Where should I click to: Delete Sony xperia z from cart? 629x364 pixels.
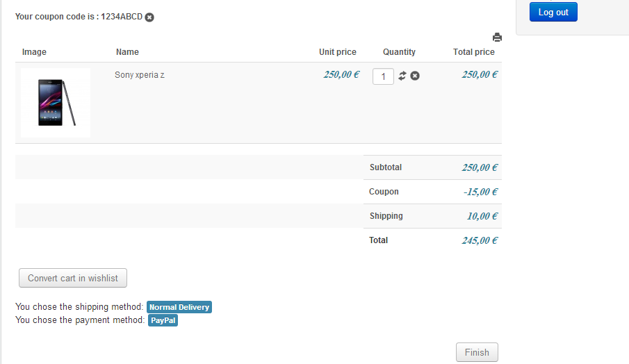(x=415, y=76)
